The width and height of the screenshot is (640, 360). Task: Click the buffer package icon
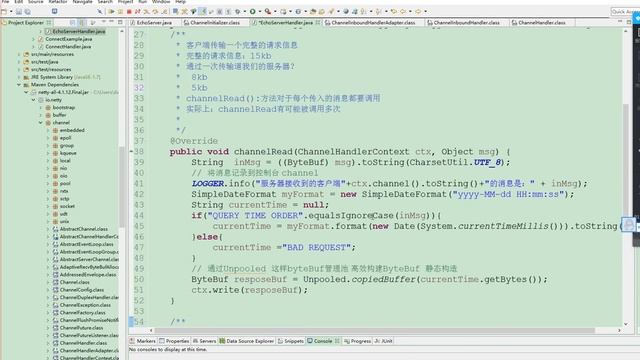48,115
